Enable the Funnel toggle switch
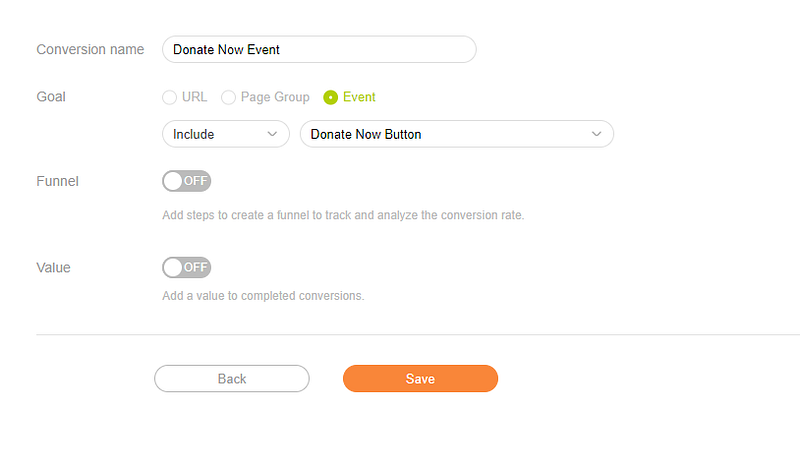This screenshot has width=800, height=474. [187, 181]
